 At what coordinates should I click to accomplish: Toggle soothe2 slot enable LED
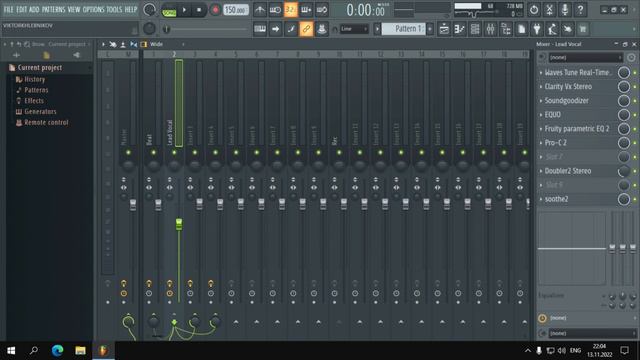click(635, 199)
